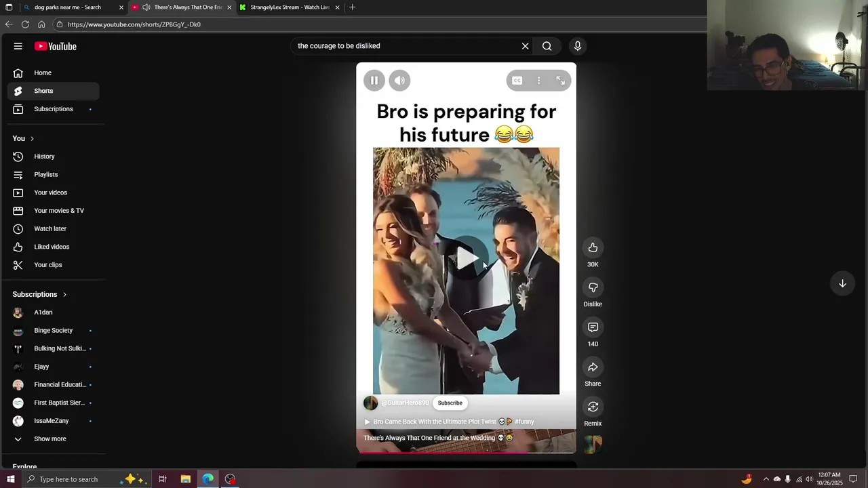The width and height of the screenshot is (868, 488).
Task: Click the large play overlay on video
Action: point(467,258)
